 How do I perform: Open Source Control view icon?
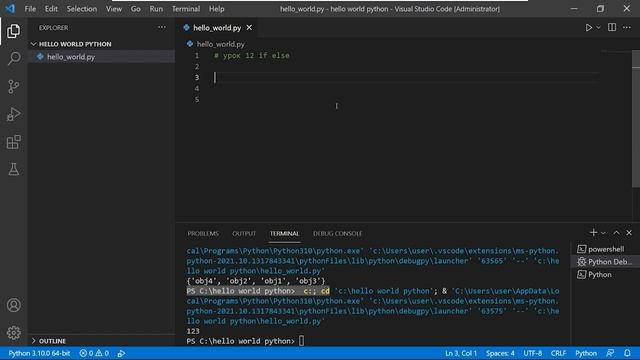tap(13, 86)
